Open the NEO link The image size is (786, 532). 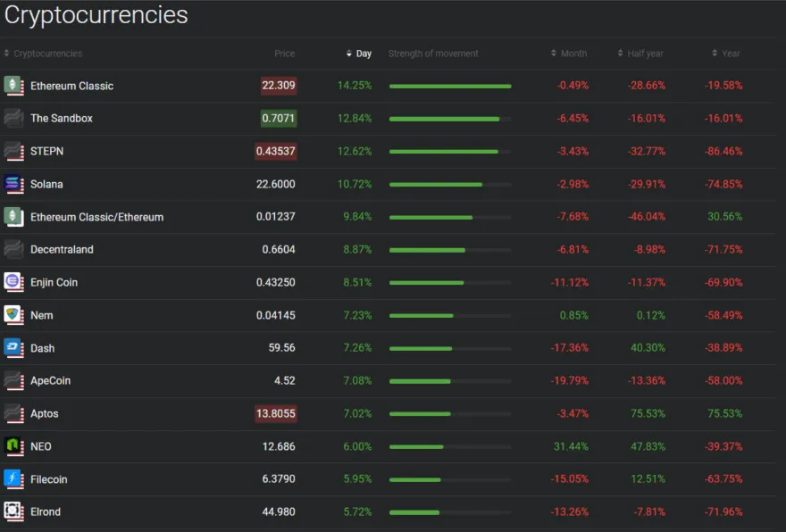(x=40, y=446)
